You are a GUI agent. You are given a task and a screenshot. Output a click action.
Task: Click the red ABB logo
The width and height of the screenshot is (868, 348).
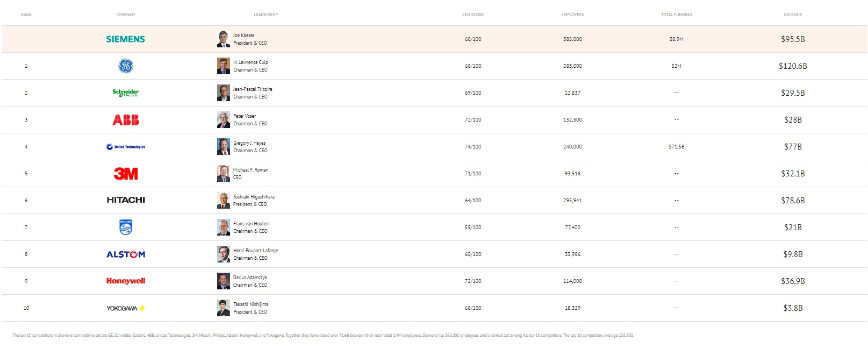click(126, 120)
